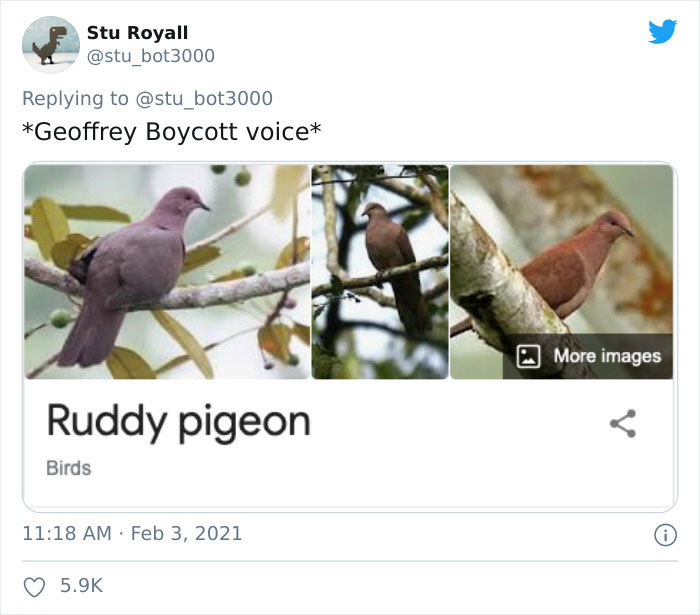Click the Ruddy pigeon title
The height and width of the screenshot is (615, 700).
pyautogui.click(x=178, y=422)
